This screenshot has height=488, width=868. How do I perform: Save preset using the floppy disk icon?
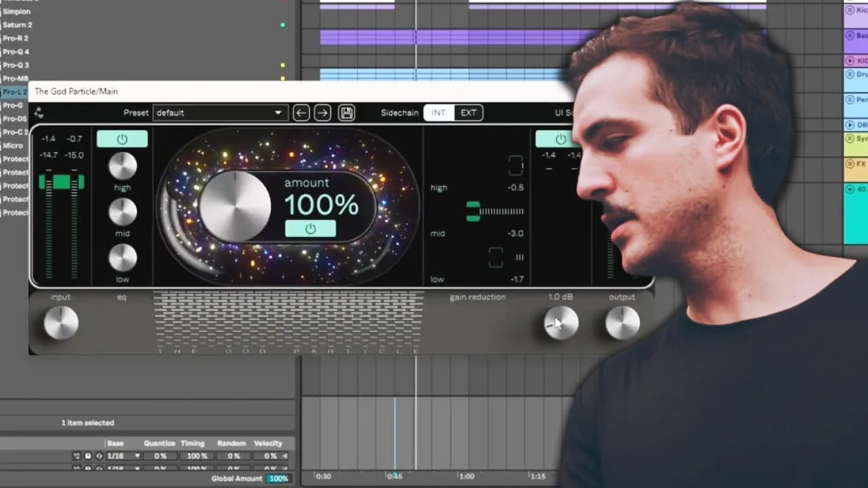347,113
